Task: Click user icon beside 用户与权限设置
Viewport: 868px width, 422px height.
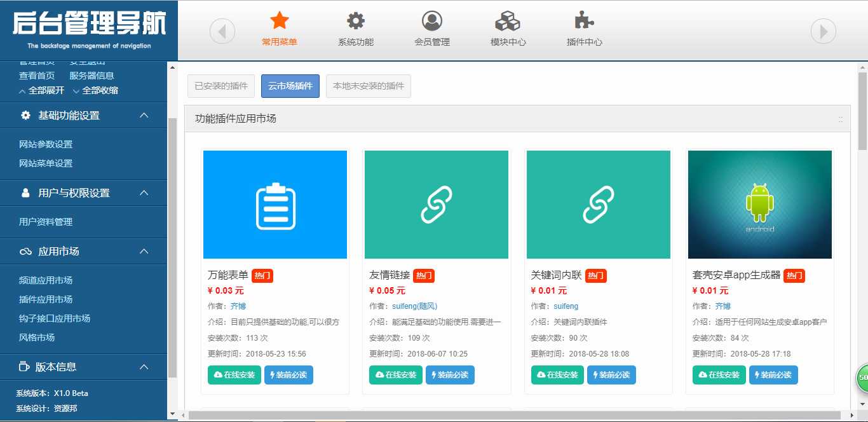Action: [x=25, y=193]
